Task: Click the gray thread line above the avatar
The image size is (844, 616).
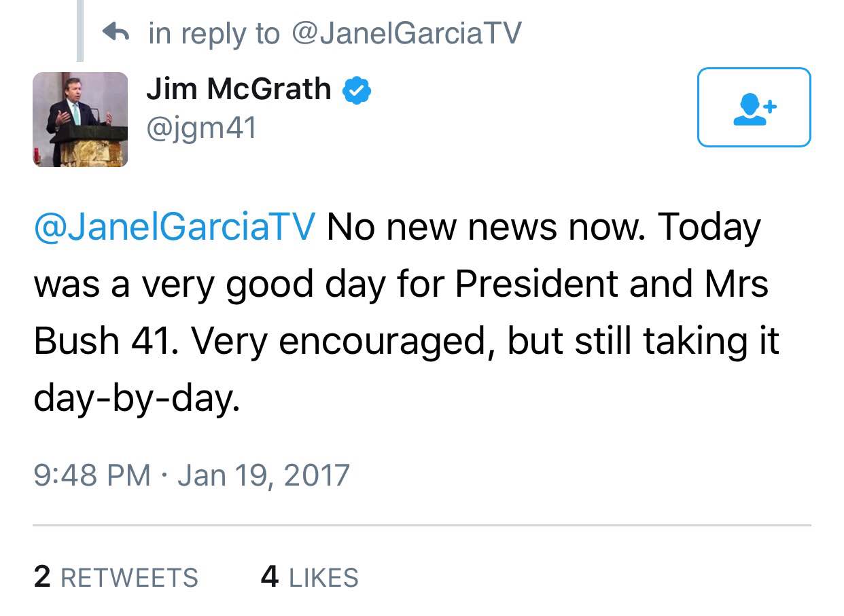Action: pos(80,31)
